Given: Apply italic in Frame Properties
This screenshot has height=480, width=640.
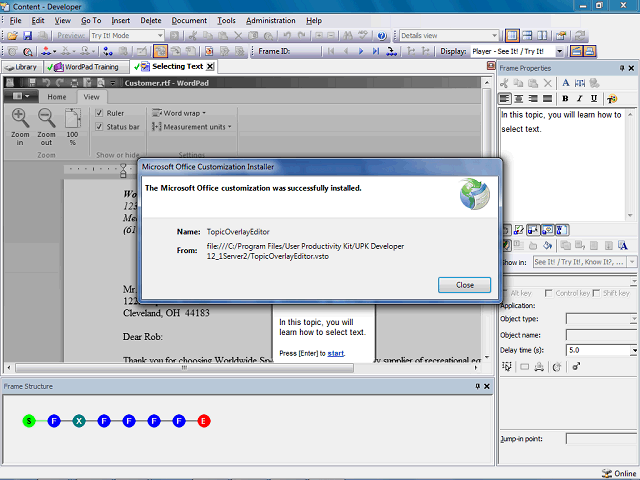Looking at the screenshot, I should [579, 98].
